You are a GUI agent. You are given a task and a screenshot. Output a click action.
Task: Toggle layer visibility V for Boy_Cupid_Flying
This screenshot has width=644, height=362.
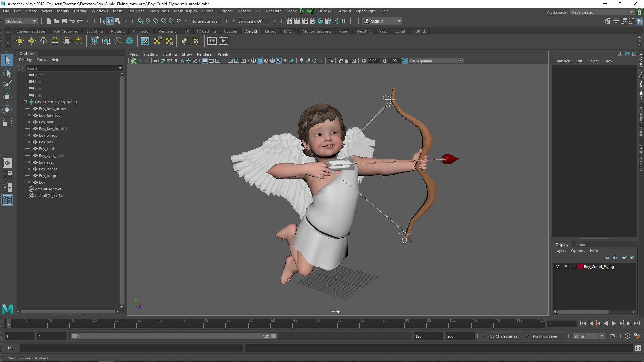(558, 267)
